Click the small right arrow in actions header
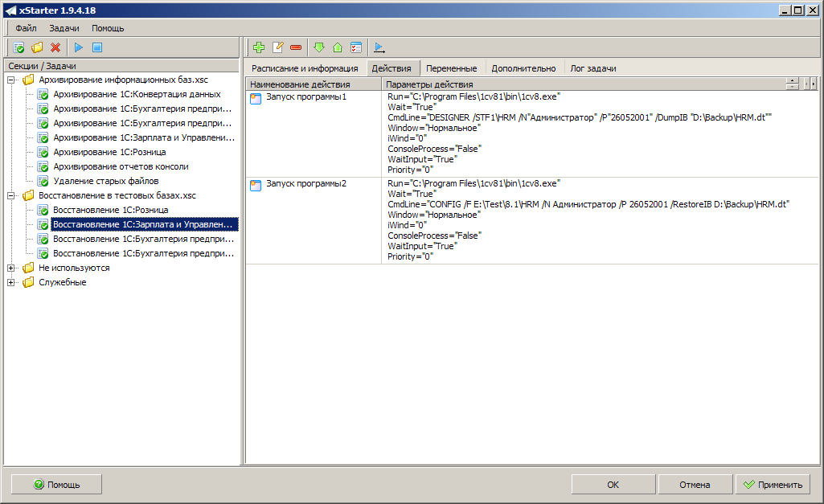 [x=814, y=84]
